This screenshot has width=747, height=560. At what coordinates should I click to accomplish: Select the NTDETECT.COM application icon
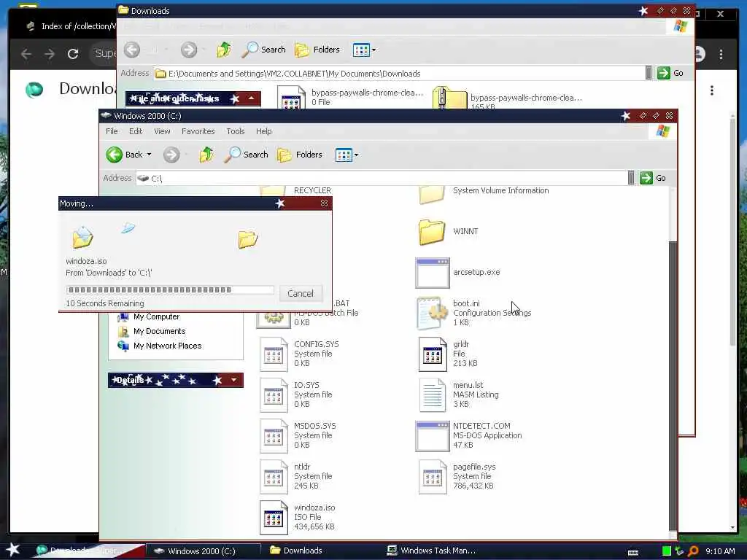pyautogui.click(x=432, y=436)
